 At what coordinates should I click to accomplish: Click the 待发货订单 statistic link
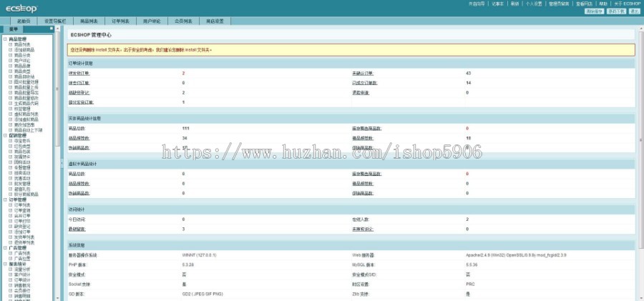coord(79,73)
